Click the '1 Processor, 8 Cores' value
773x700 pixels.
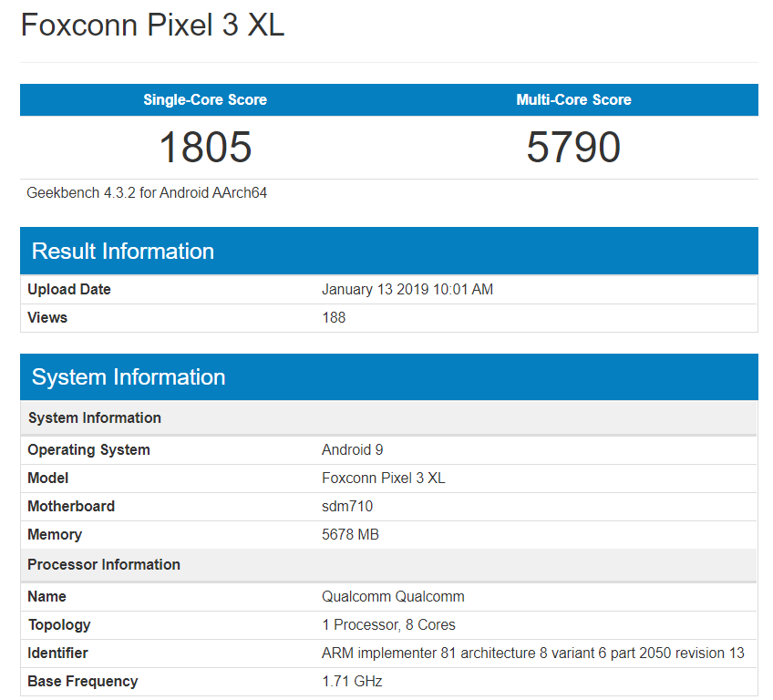(x=388, y=624)
